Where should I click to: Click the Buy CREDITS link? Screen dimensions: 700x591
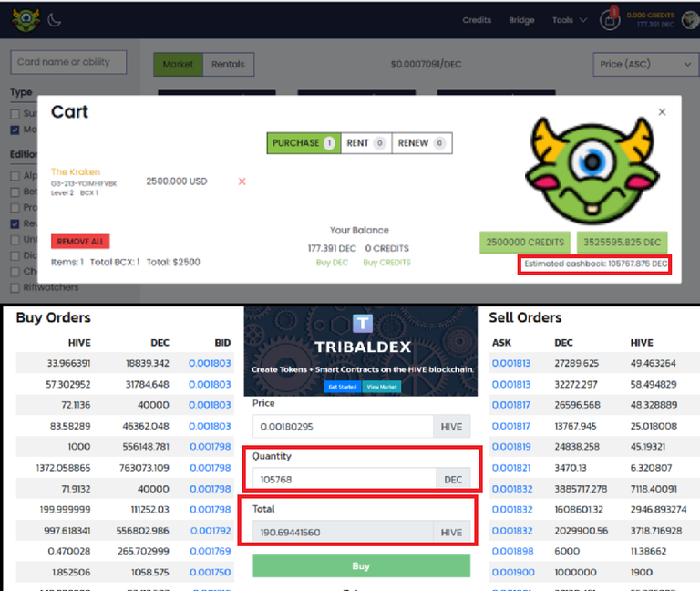pos(387,263)
